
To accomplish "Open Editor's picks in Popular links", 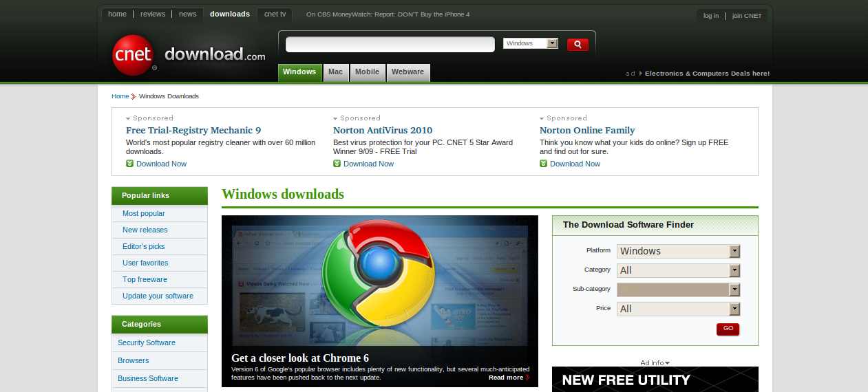I will click(x=144, y=246).
